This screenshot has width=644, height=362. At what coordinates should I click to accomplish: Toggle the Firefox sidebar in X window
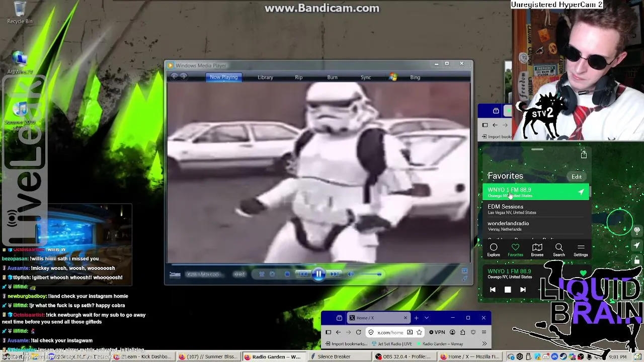pyautogui.click(x=328, y=332)
